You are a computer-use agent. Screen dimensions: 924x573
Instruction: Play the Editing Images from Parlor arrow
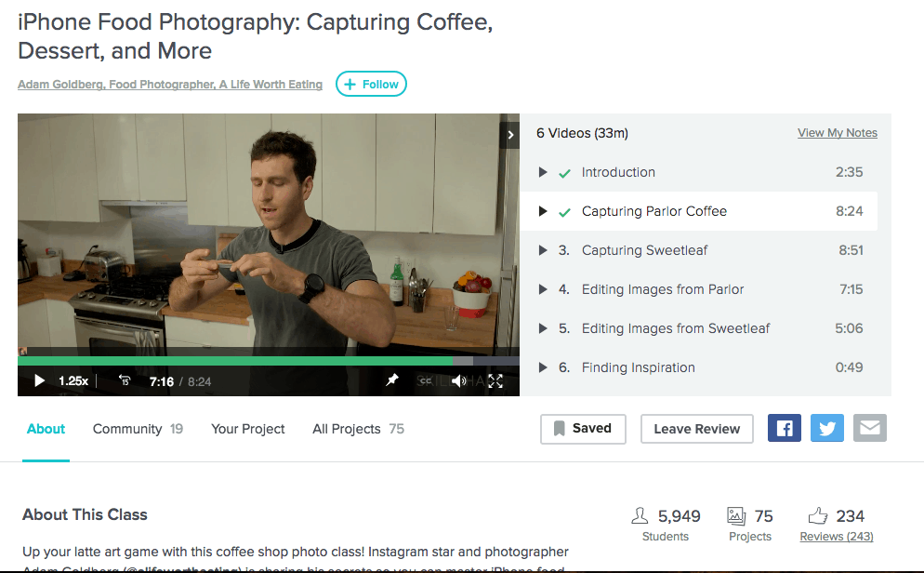(543, 289)
